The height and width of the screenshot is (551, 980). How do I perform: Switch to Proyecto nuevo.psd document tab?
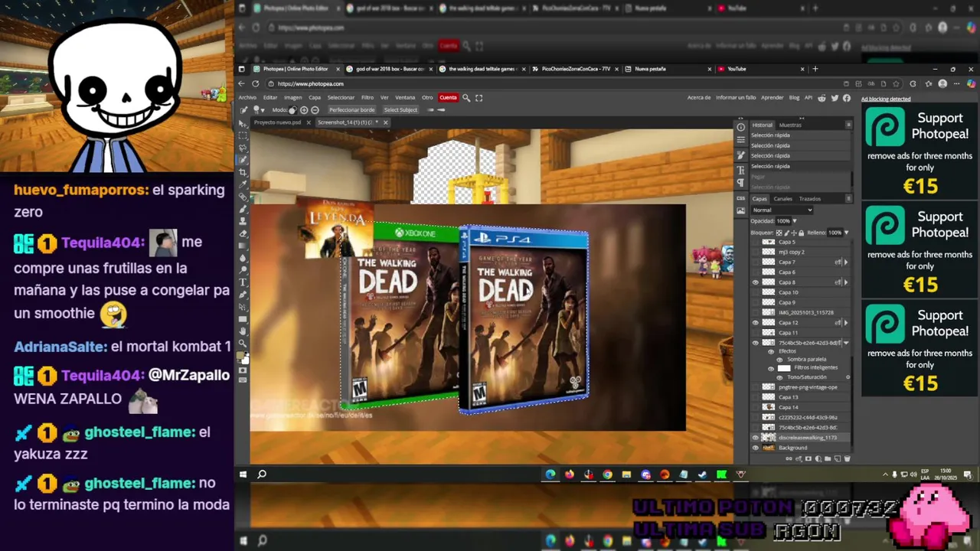click(x=277, y=122)
